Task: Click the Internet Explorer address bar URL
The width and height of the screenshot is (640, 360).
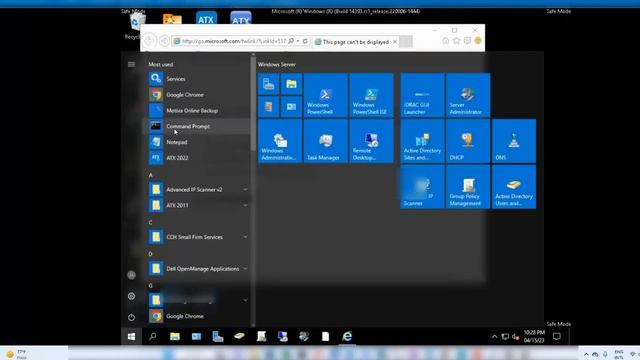Action: tap(234, 41)
